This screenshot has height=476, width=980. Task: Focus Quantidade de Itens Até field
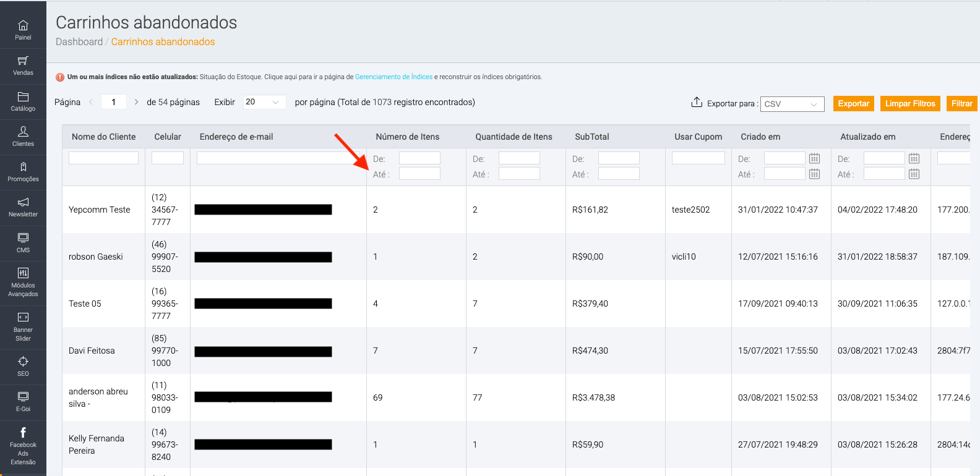point(519,174)
